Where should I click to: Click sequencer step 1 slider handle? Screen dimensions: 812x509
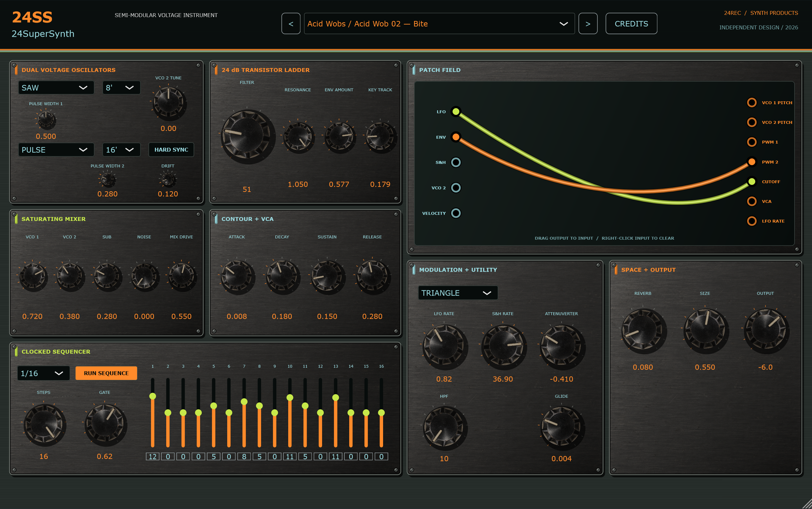[x=153, y=396]
